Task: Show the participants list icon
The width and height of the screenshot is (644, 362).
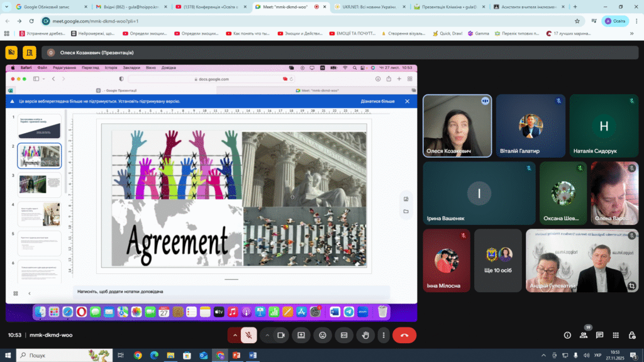Action: [583, 336]
